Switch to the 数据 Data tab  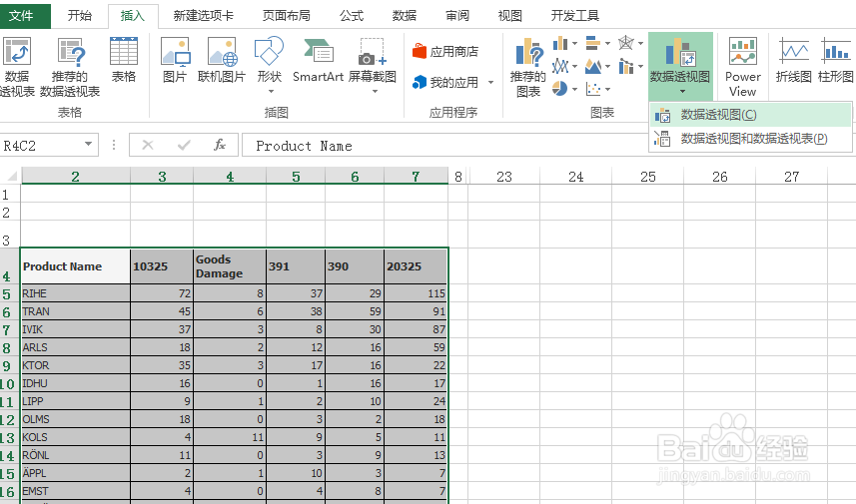(404, 15)
